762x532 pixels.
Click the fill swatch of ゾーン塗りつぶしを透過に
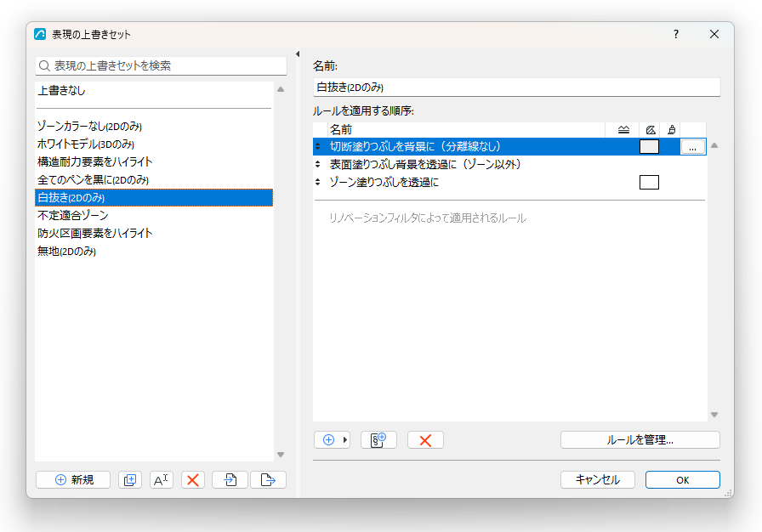point(649,182)
